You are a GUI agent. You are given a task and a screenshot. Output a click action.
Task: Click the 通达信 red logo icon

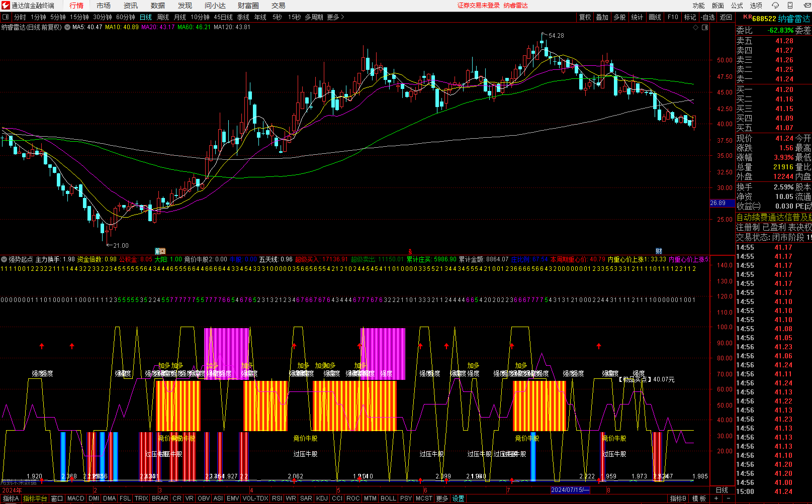pos(6,6)
